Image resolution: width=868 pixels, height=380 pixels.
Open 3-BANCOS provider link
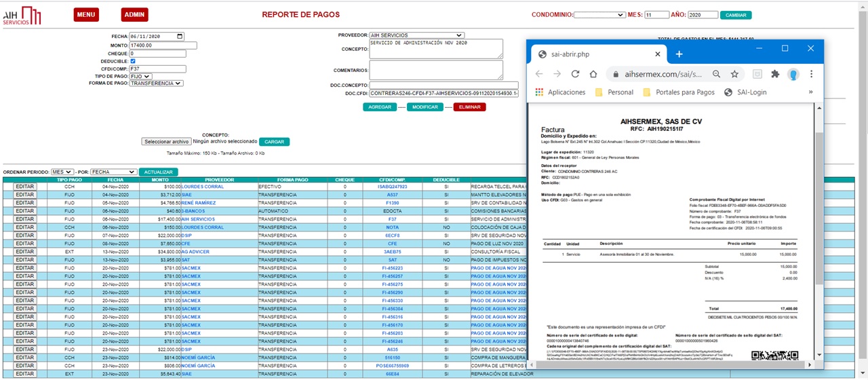coord(194,211)
